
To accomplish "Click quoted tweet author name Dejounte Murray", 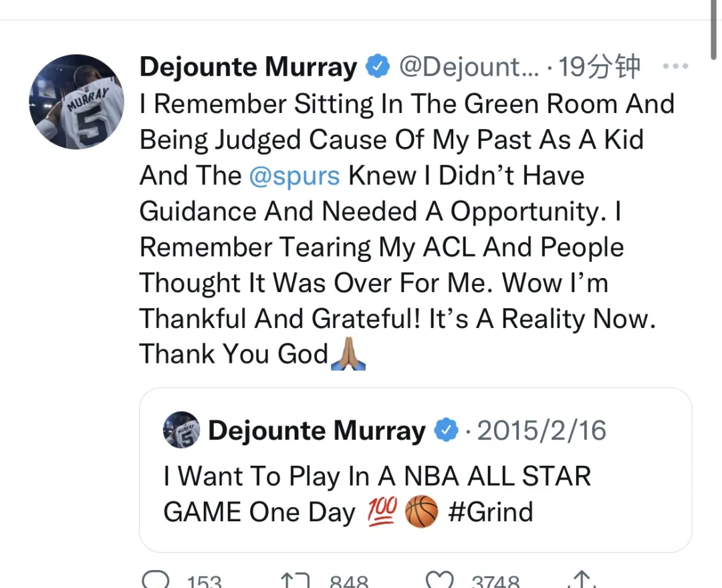I will click(x=317, y=431).
